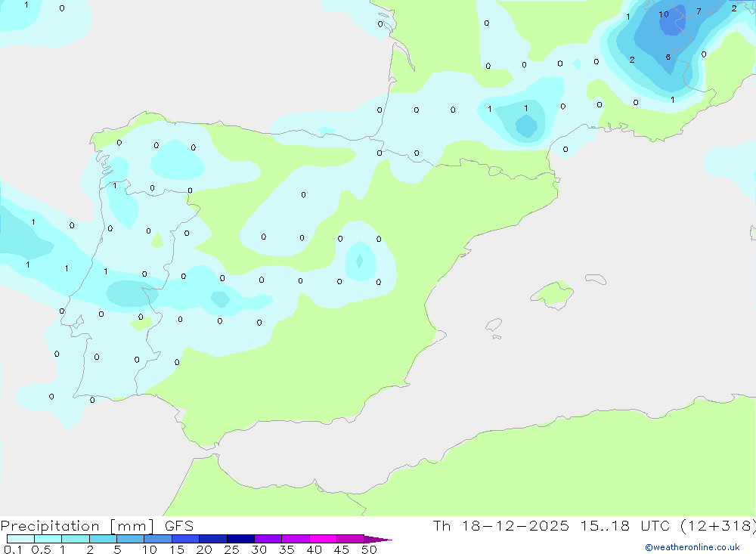756x554 pixels.
Task: Click the 40–45 mm legend color box
Action: (323, 539)
